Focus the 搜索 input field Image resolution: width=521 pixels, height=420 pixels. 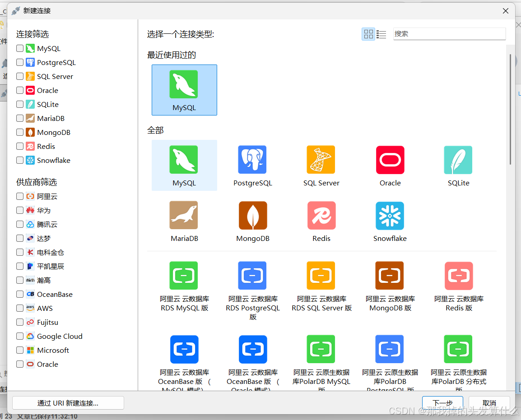coord(449,34)
